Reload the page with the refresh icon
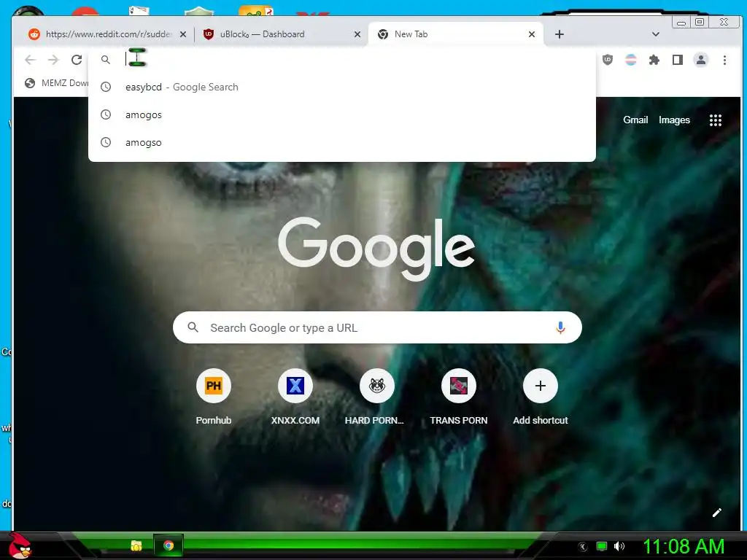The height and width of the screenshot is (560, 747). (77, 60)
